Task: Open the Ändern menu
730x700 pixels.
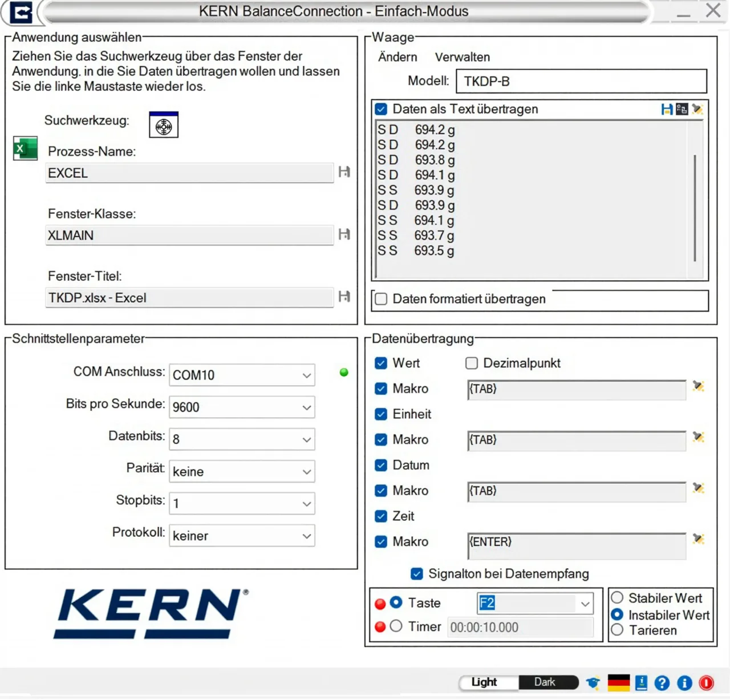Action: click(398, 57)
